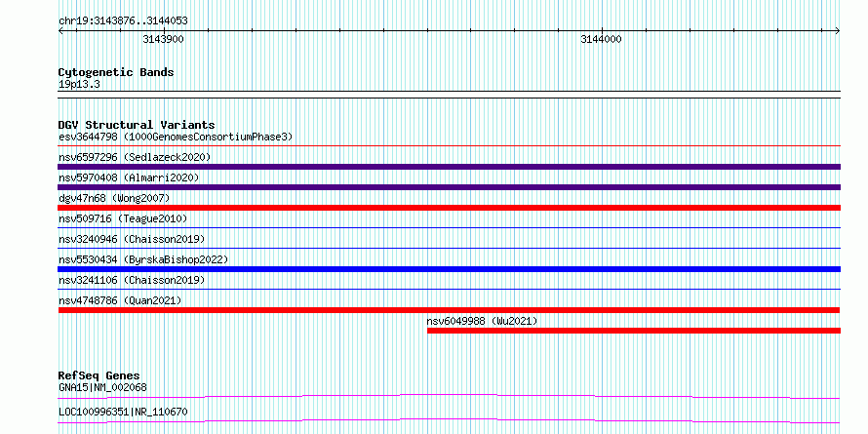Click the thin blue line under nsv3240946
Viewport: 868px width, 434px height.
point(449,248)
